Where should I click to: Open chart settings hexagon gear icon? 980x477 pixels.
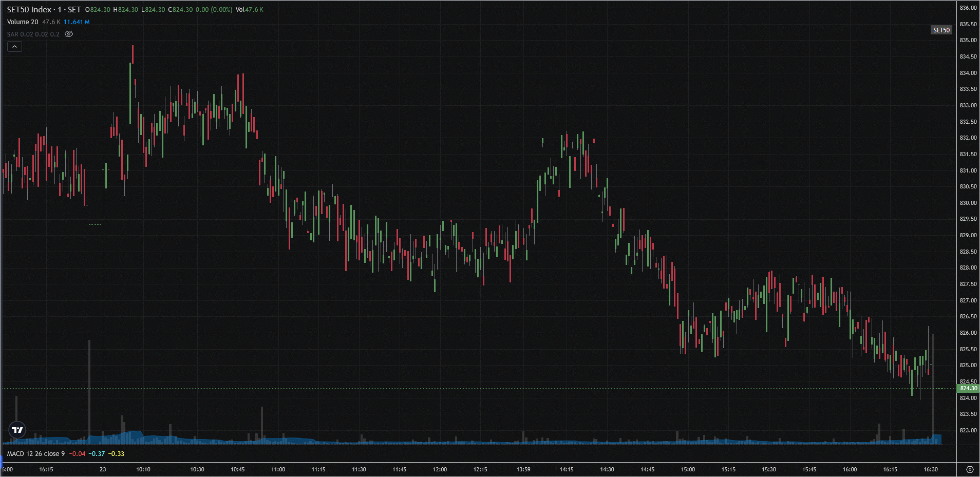point(969,469)
